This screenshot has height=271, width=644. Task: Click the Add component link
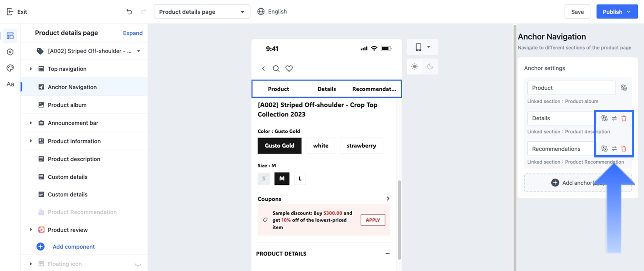coord(73,247)
